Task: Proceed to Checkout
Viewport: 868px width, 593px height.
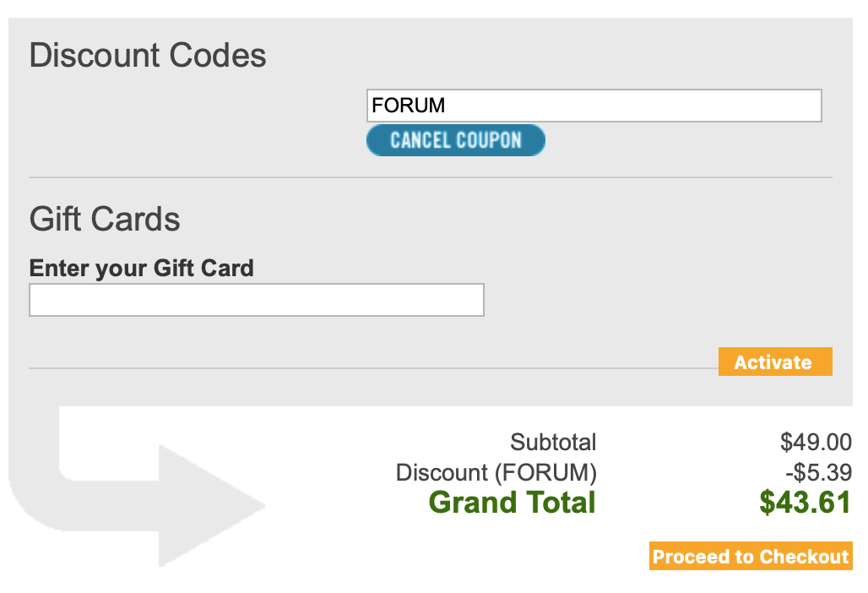Action: [751, 557]
